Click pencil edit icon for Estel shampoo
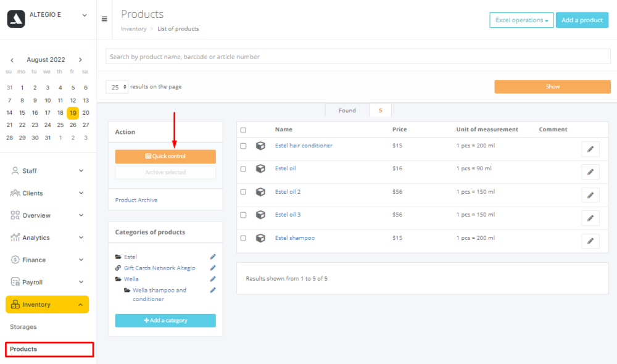Image resolution: width=617 pixels, height=364 pixels. tap(590, 241)
